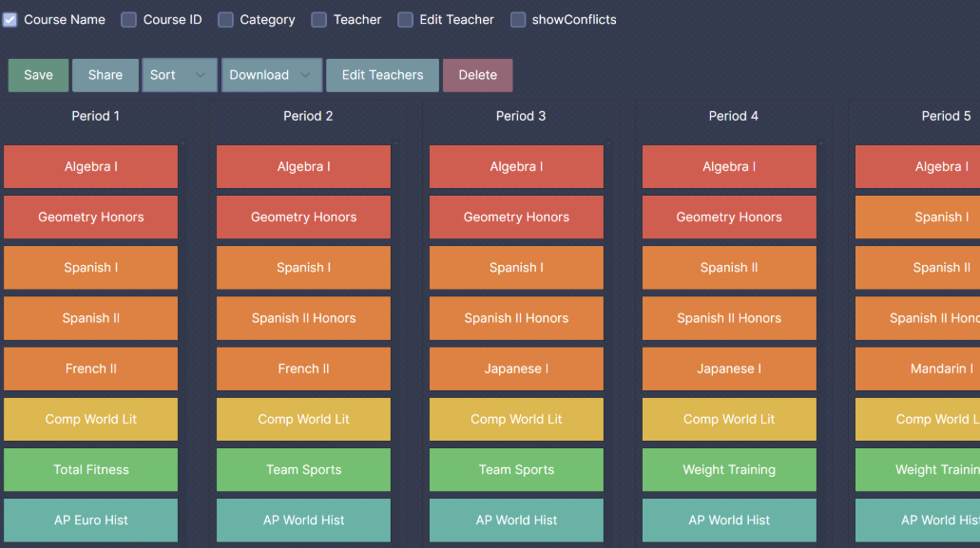This screenshot has height=548, width=980.
Task: Select French II card in Period 2
Action: [x=304, y=368]
